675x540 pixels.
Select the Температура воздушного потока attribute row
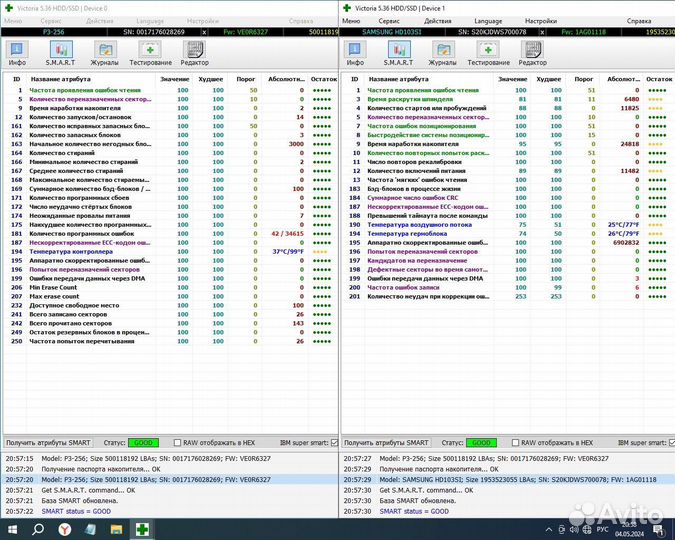(x=419, y=225)
